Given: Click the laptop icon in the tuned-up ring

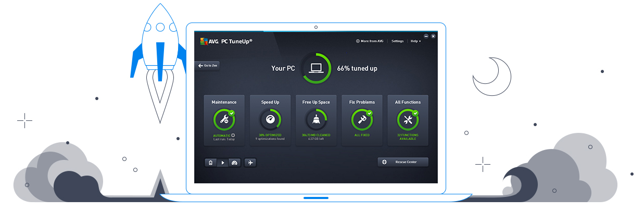Looking at the screenshot, I should 316,68.
